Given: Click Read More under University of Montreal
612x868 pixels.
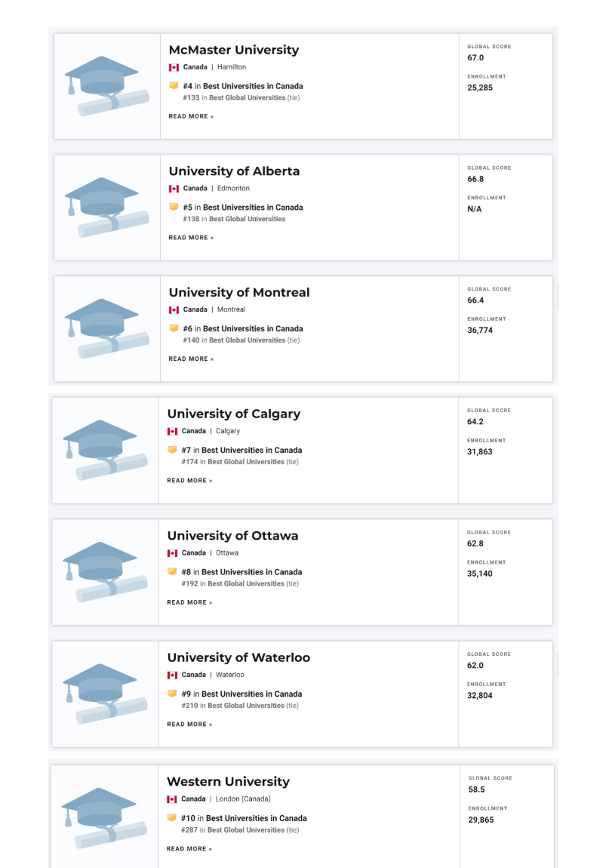Looking at the screenshot, I should pos(191,359).
